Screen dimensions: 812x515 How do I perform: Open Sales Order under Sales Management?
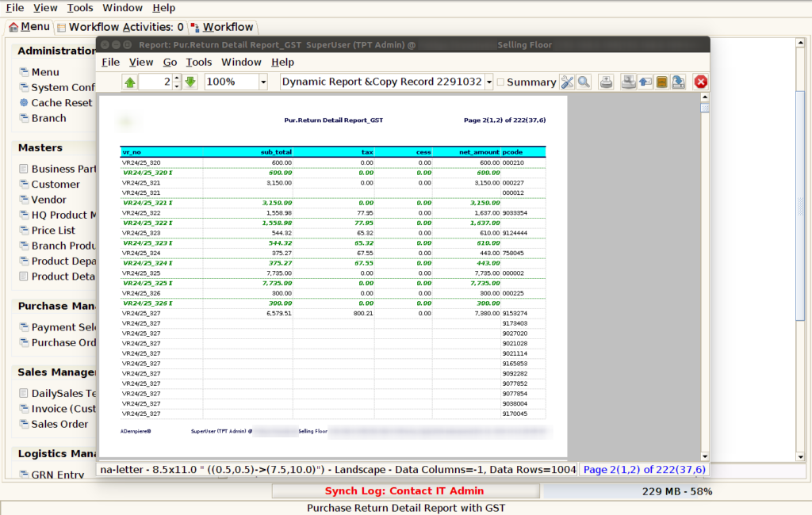(54, 424)
